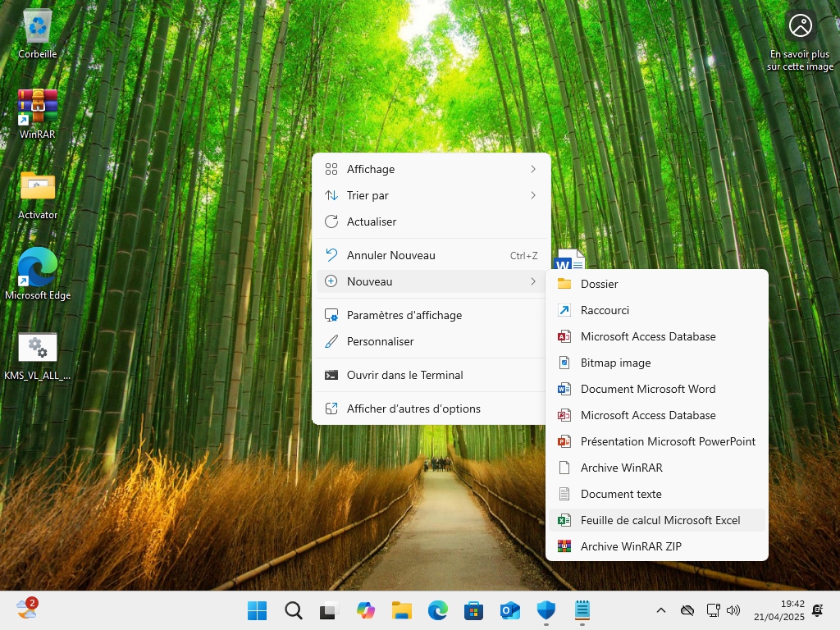
Task: Create new Feuille de calcul Microsoft Excel
Action: coord(660,520)
